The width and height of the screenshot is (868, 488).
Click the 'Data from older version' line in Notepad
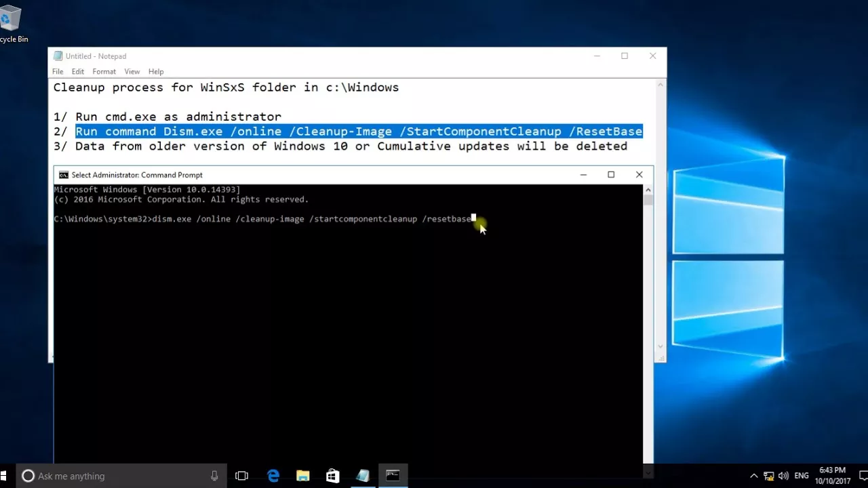click(351, 146)
